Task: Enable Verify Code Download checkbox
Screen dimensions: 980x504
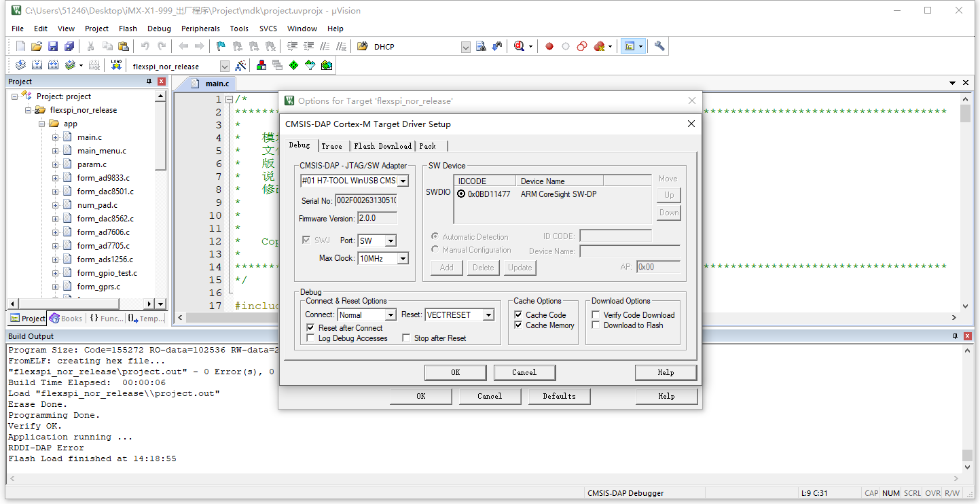Action: 633,315
